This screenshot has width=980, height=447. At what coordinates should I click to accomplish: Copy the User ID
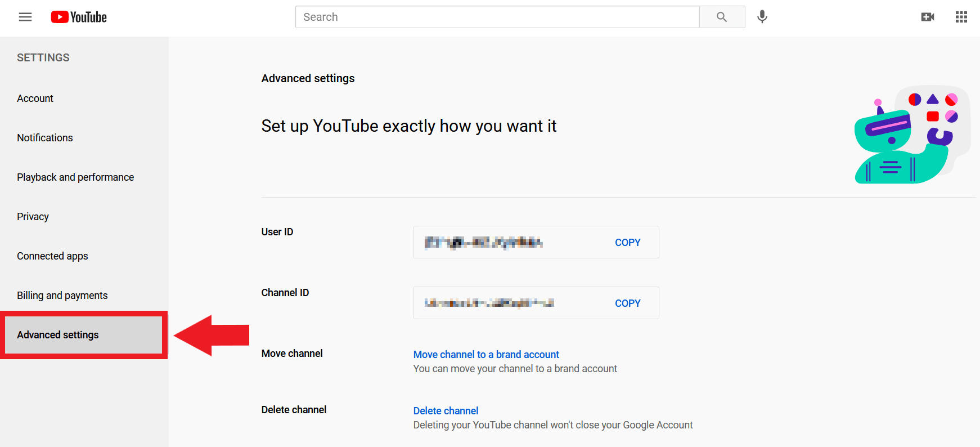[628, 243]
